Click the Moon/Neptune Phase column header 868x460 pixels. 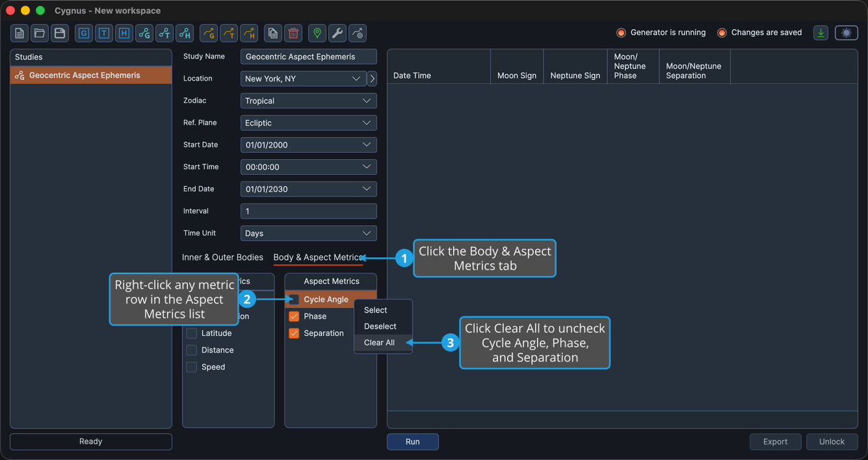pos(633,66)
